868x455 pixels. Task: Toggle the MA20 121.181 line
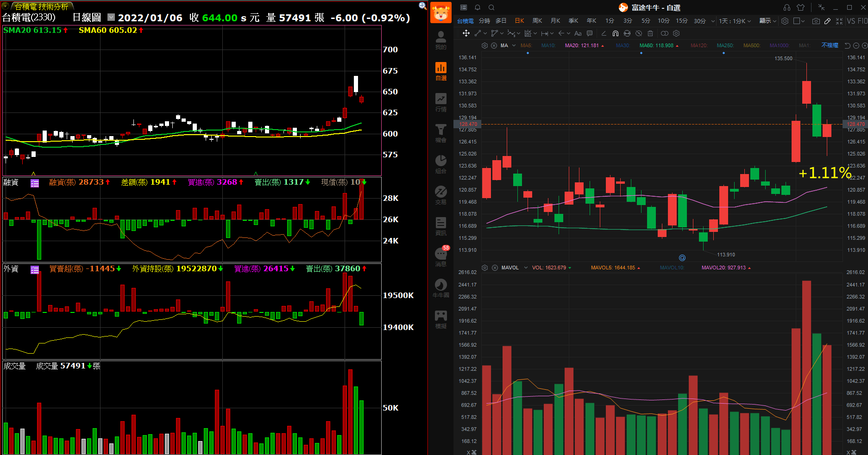(x=584, y=45)
